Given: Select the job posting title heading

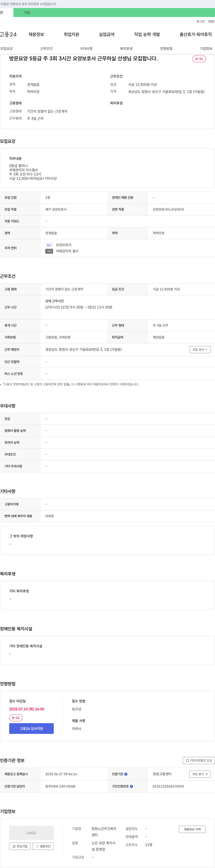Looking at the screenshot, I should (83, 58).
